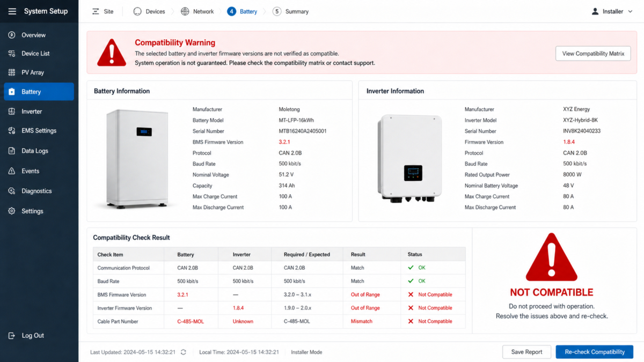Click the Unknown inverter cable value
The width and height of the screenshot is (644, 362).
coord(243,321)
